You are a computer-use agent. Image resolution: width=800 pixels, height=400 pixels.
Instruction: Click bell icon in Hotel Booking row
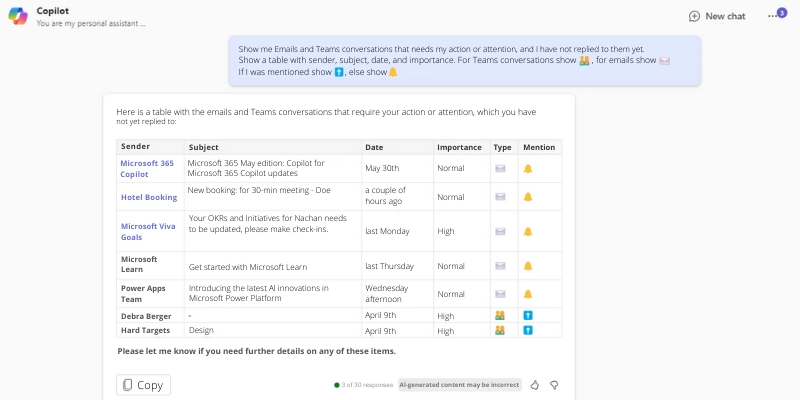tap(528, 197)
